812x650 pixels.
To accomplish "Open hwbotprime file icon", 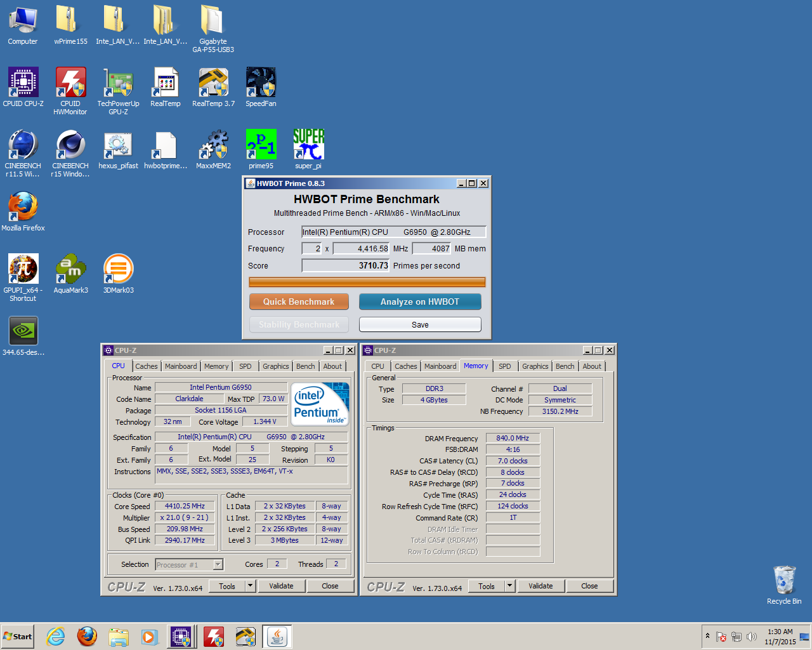I will pyautogui.click(x=166, y=150).
